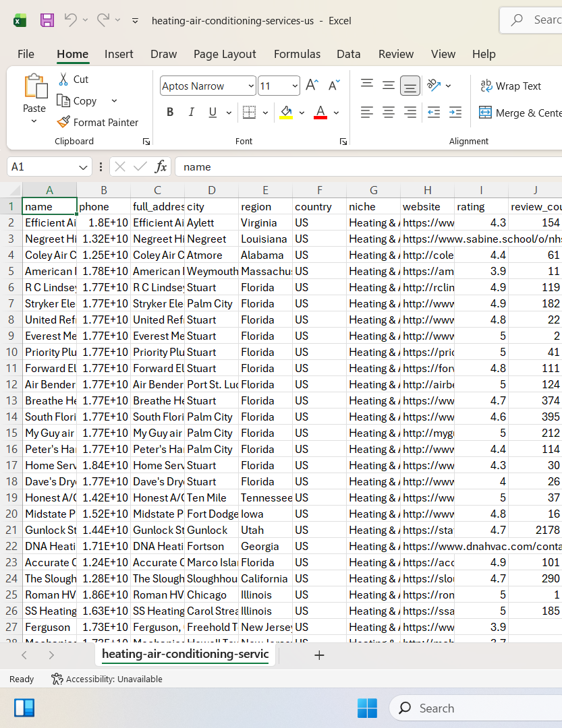Image resolution: width=562 pixels, height=728 pixels.
Task: Click the Enter checkmark formula icon
Action: (x=140, y=166)
